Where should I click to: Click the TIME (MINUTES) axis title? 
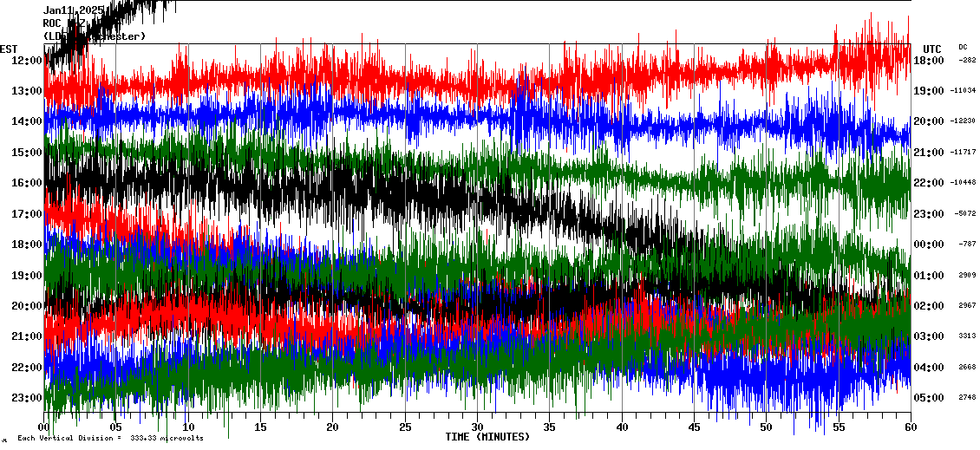[487, 437]
